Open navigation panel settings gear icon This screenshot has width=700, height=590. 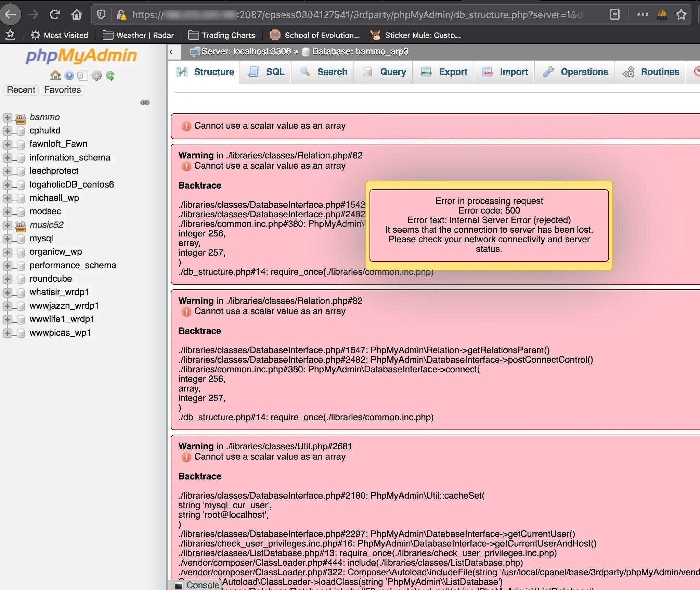pyautogui.click(x=96, y=75)
